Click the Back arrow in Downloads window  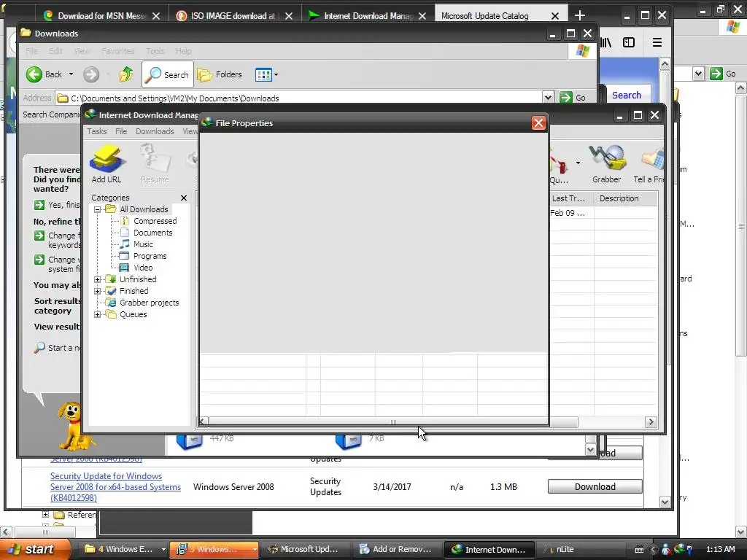(44, 74)
